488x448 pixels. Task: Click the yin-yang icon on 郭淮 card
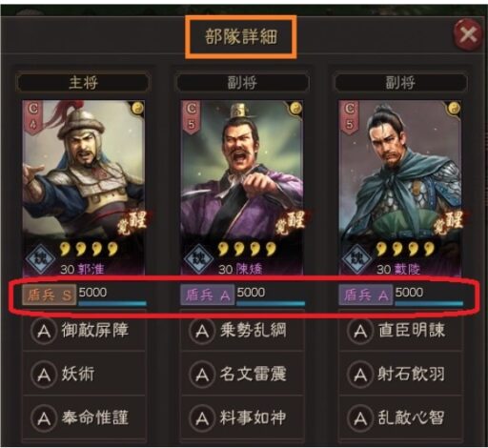(137, 109)
